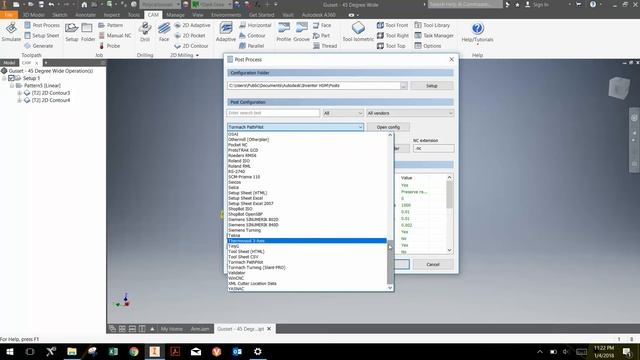The image size is (640, 360).
Task: Pick Setup Sheet (HTML) in the list
Action: (307, 193)
